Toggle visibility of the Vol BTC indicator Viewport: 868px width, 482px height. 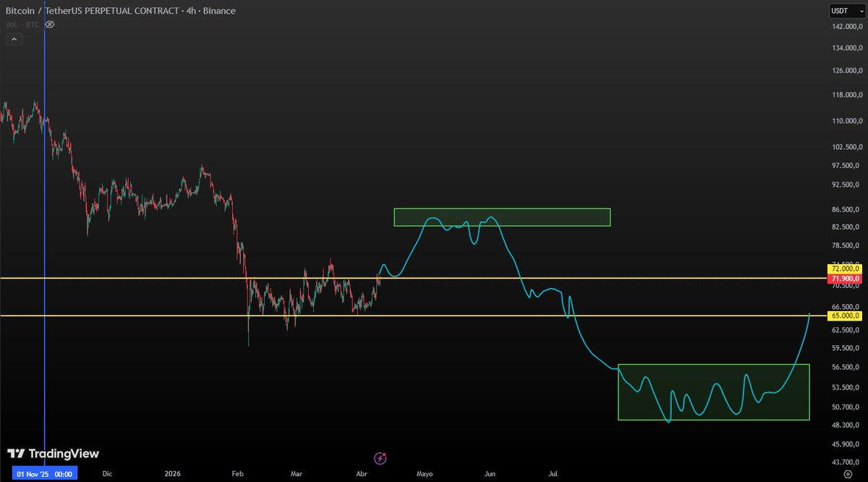pos(50,25)
